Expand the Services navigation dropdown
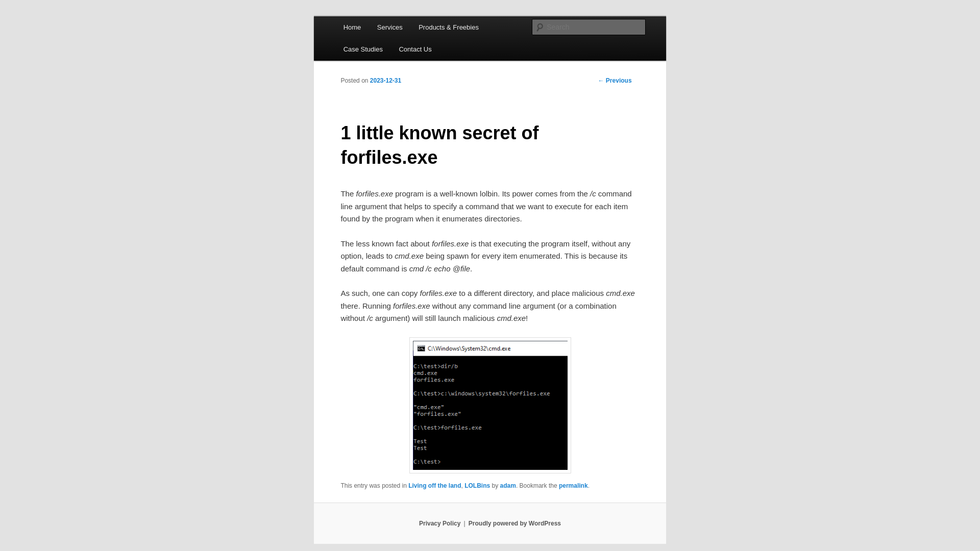 point(390,27)
